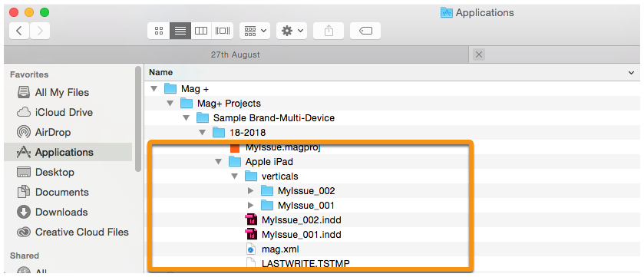Viewport: 644px width, 277px height.
Task: Select the 27th August tab
Action: point(236,54)
